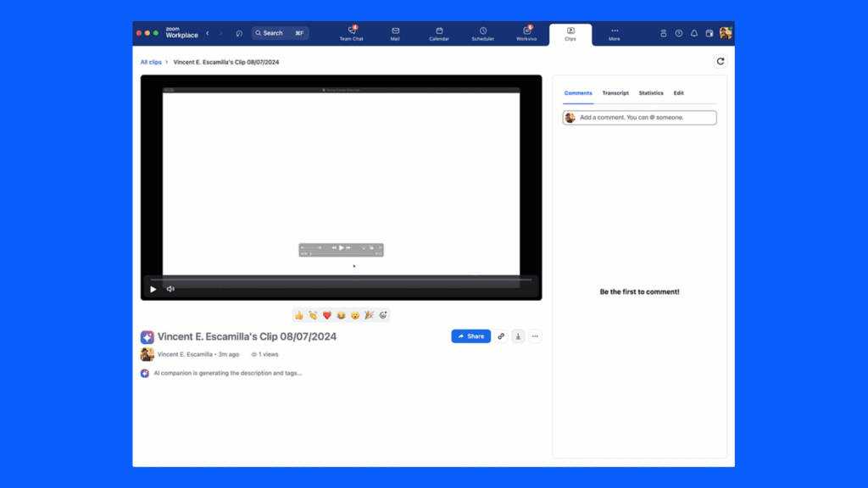Open the More menu in top bar
This screenshot has height=488, width=868.
[615, 34]
